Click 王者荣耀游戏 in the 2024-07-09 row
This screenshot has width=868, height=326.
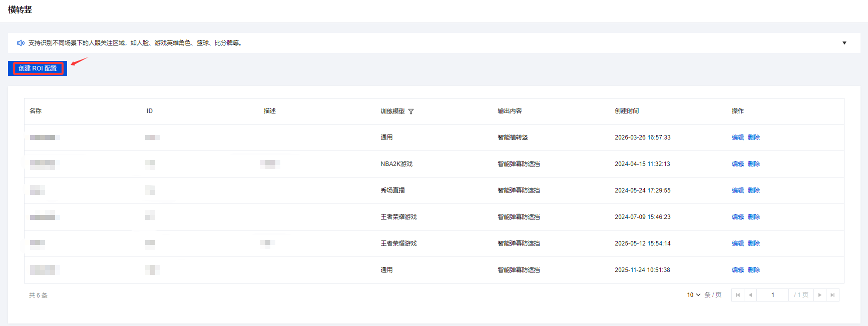[398, 217]
